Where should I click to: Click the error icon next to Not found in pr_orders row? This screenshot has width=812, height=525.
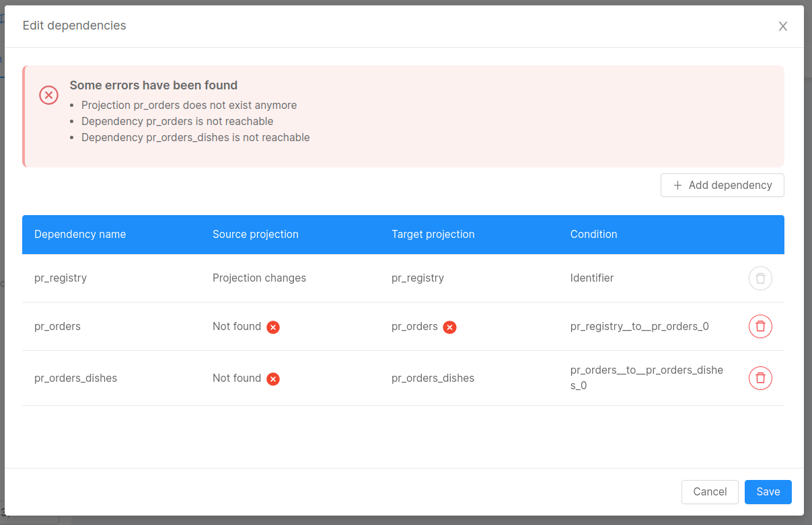pyautogui.click(x=273, y=327)
